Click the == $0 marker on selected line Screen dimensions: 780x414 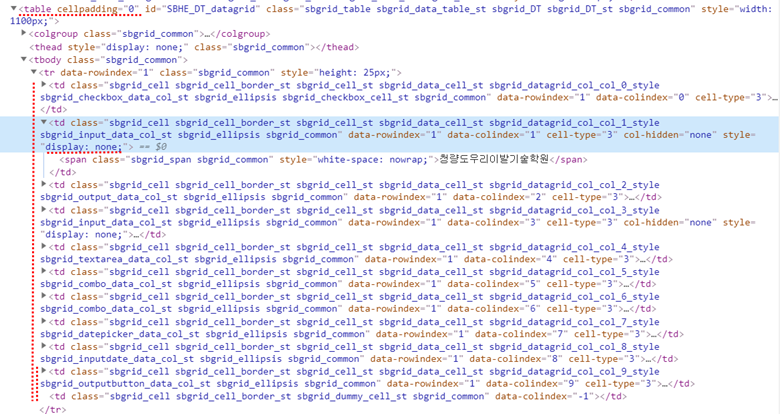click(x=152, y=147)
